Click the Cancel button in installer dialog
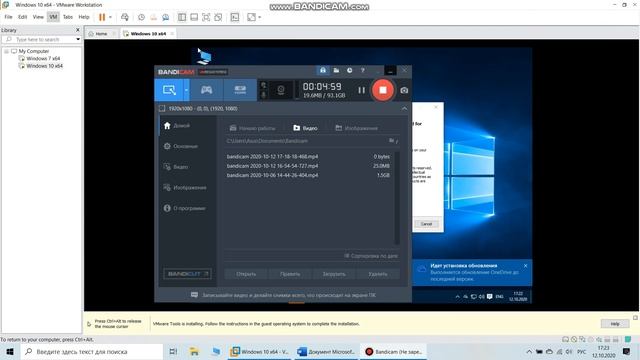Screen dimensions: 640x360 [x=426, y=224]
